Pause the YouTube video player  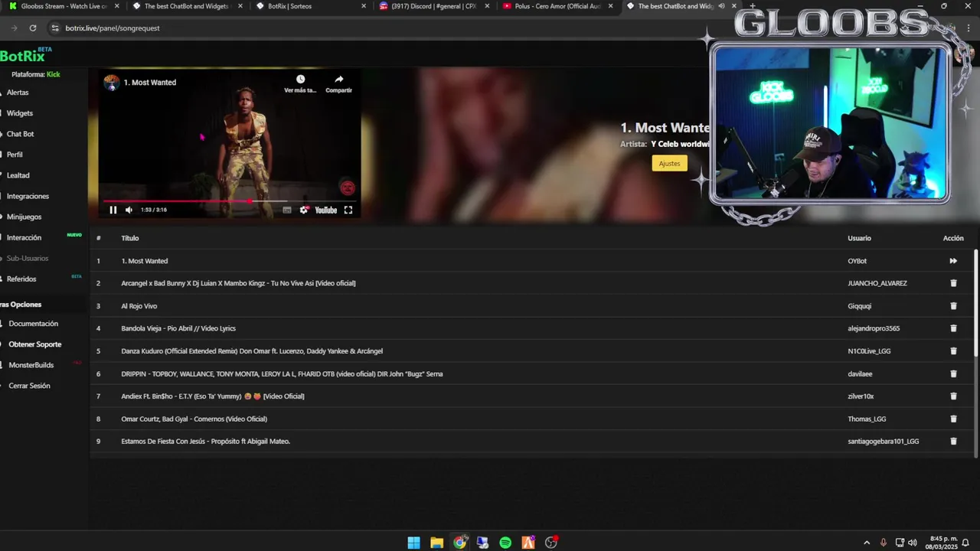[x=113, y=210]
